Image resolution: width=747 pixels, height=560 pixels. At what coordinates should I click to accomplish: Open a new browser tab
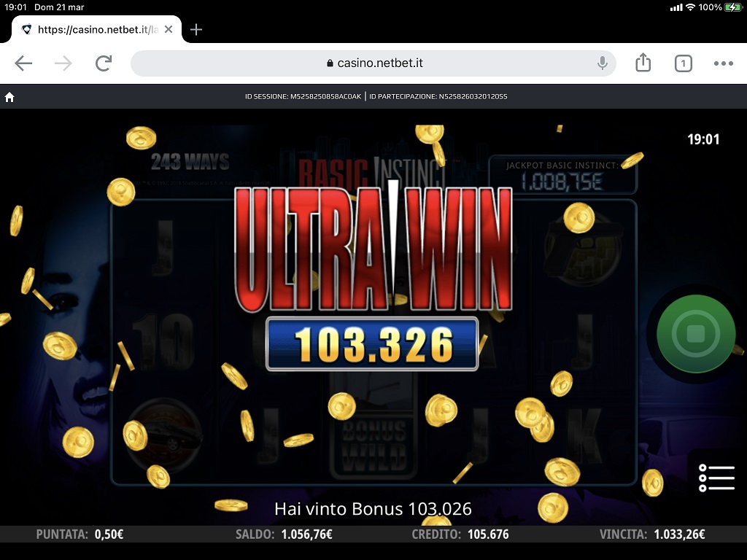click(x=196, y=29)
